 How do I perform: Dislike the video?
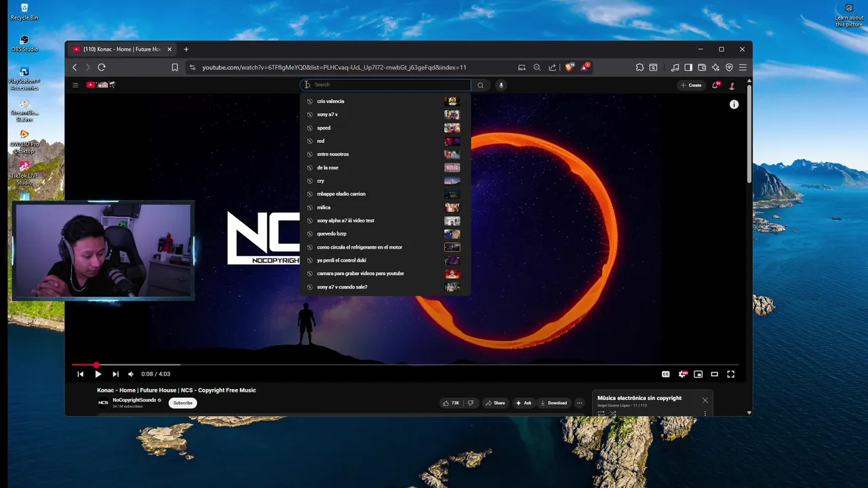[x=471, y=403]
